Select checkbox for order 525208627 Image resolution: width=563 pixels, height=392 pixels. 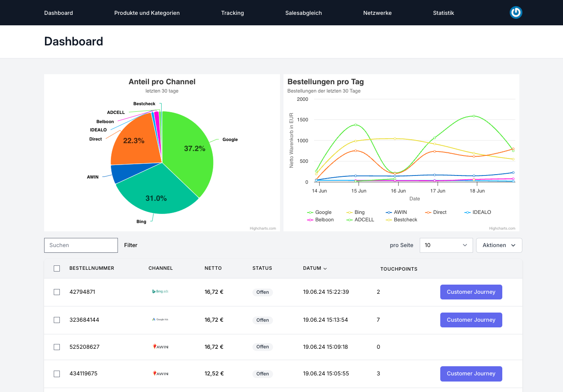pos(57,347)
